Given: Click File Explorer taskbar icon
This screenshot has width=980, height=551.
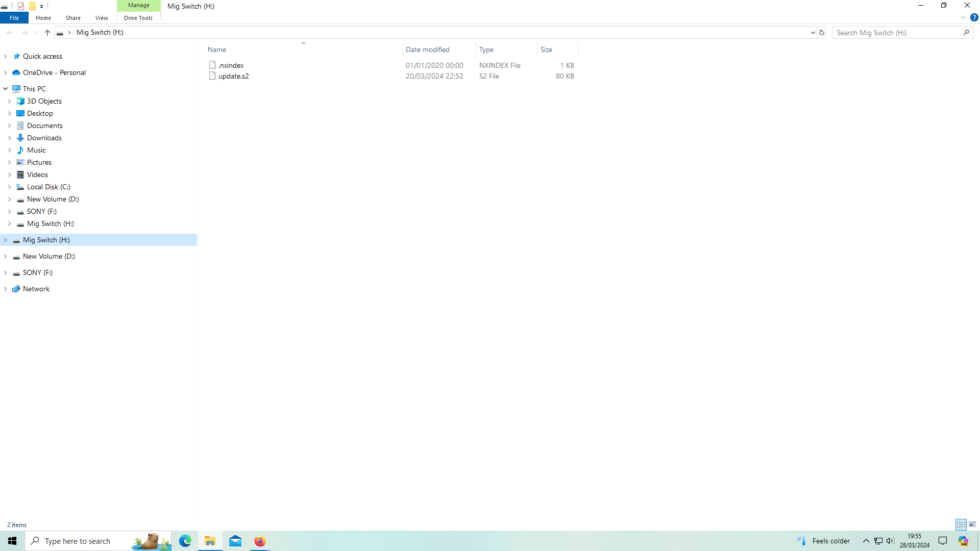Looking at the screenshot, I should click(210, 541).
